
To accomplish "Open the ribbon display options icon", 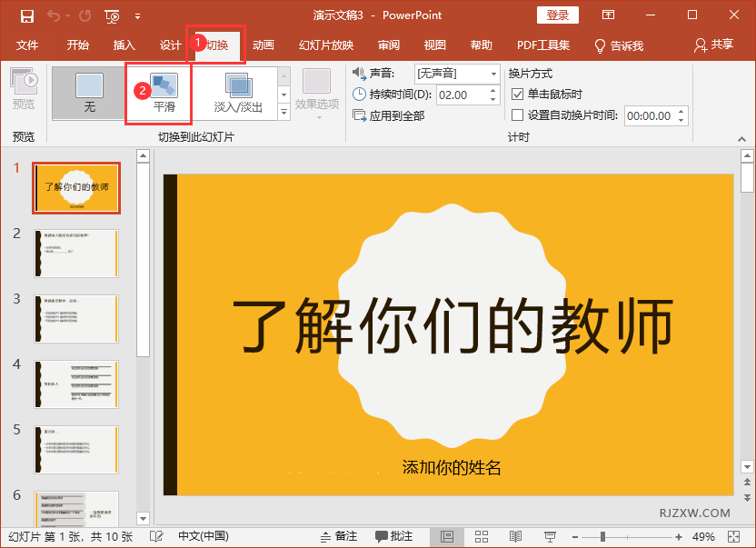I will [609, 15].
